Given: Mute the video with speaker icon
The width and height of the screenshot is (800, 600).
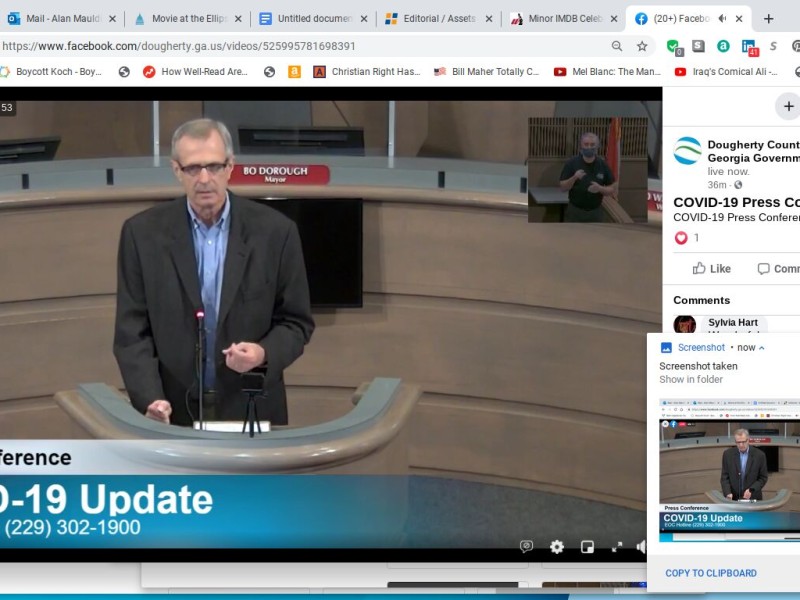Looking at the screenshot, I should pyautogui.click(x=641, y=547).
